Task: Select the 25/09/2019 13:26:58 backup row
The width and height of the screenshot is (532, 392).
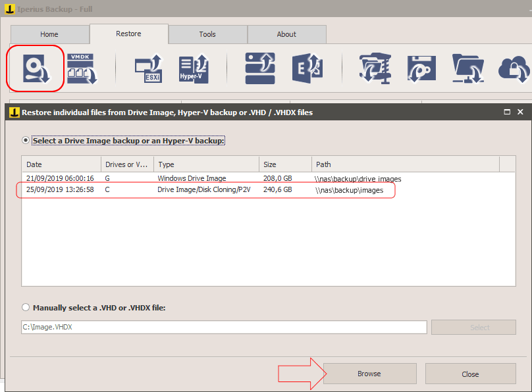Action: coord(269,189)
